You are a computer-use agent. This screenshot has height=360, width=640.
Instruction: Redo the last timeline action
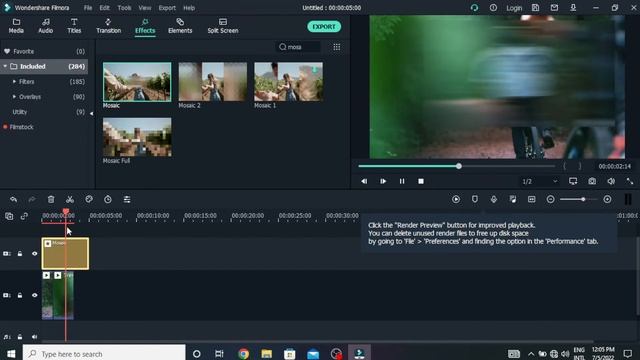click(32, 199)
